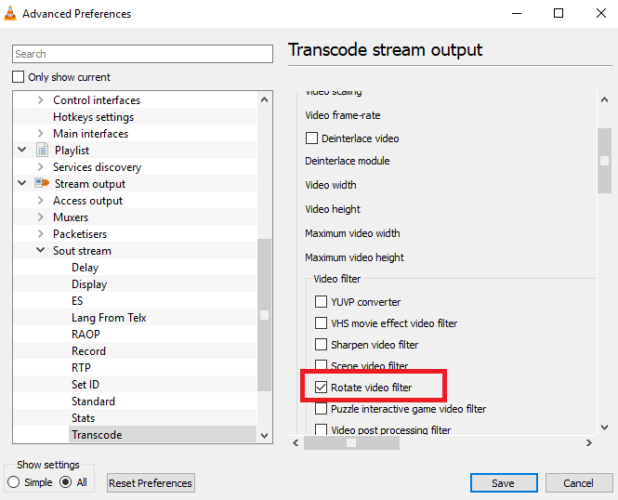Maximize the Advanced Preferences window

[x=558, y=13]
